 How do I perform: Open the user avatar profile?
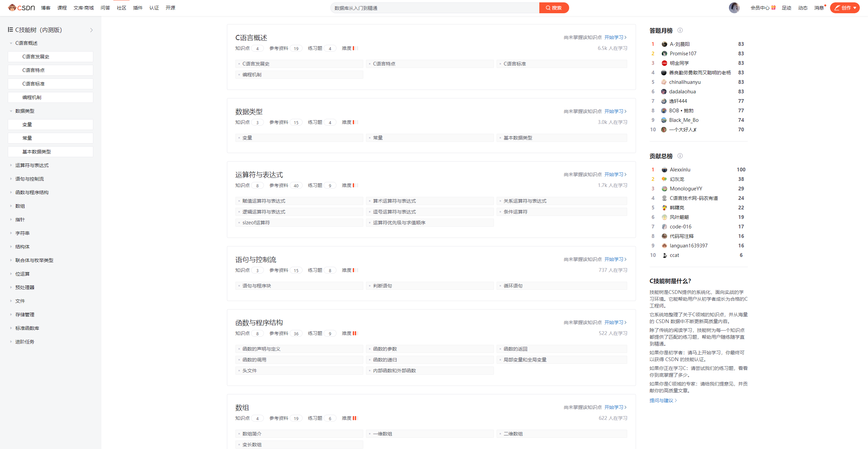tap(734, 7)
